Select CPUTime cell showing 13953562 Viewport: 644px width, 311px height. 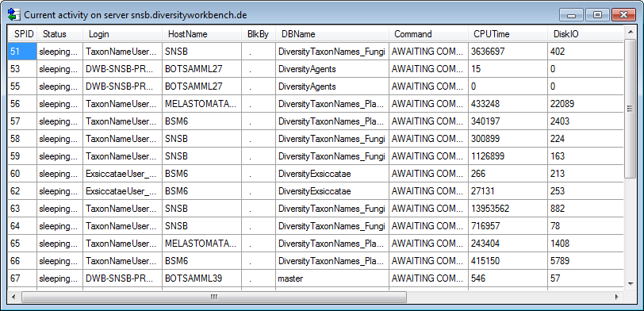508,209
